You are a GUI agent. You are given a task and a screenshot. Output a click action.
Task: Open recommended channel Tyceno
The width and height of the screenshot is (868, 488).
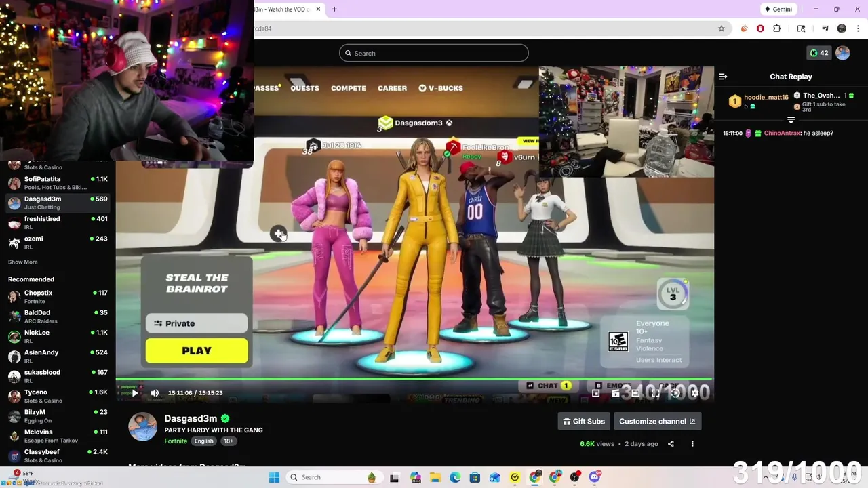pyautogui.click(x=58, y=396)
